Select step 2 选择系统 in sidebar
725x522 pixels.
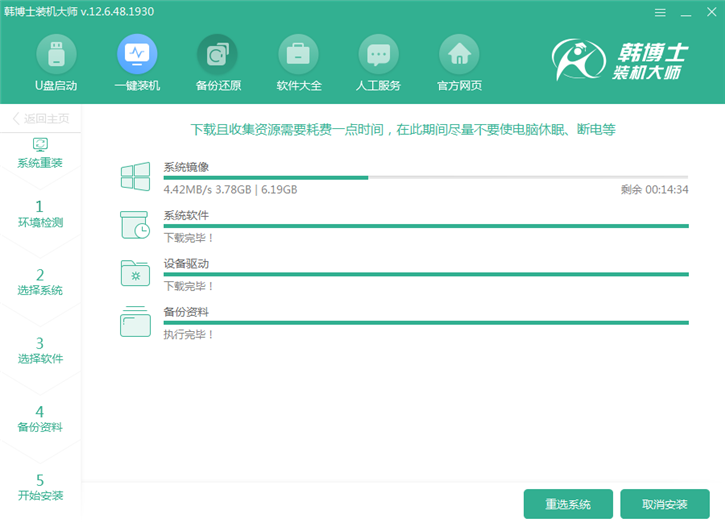[40, 281]
